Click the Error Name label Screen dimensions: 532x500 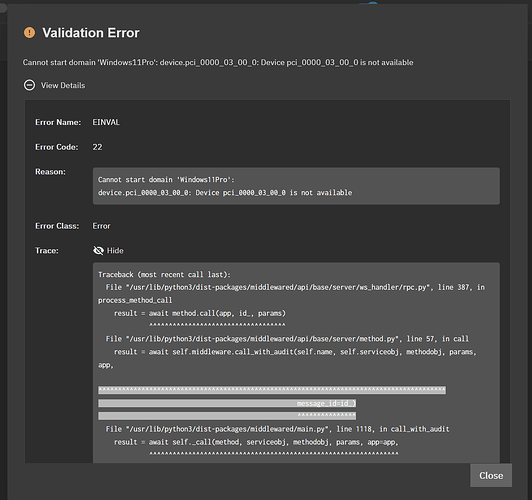58,122
